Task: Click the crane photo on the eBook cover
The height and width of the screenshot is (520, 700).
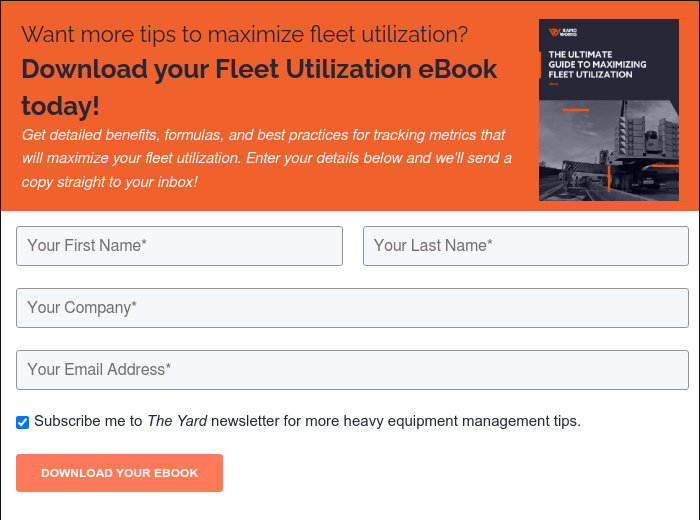Action: pos(609,150)
